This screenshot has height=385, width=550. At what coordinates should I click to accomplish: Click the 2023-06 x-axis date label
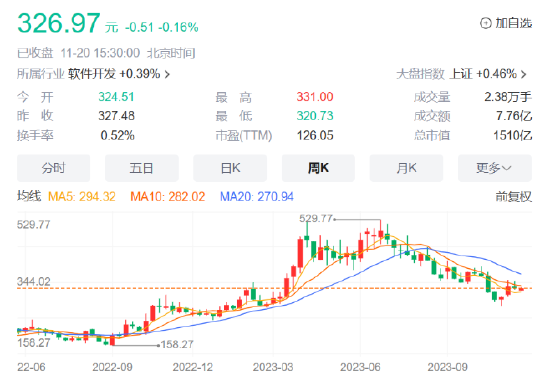tap(360, 367)
